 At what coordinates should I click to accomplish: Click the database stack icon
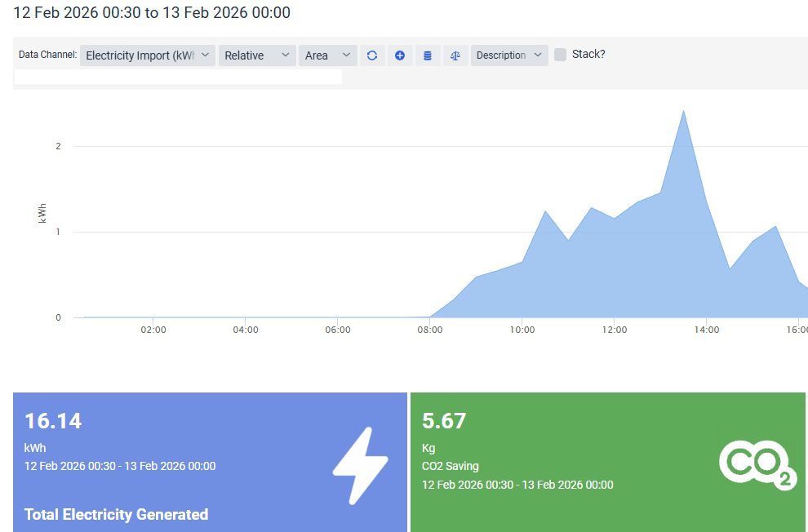[x=427, y=55]
